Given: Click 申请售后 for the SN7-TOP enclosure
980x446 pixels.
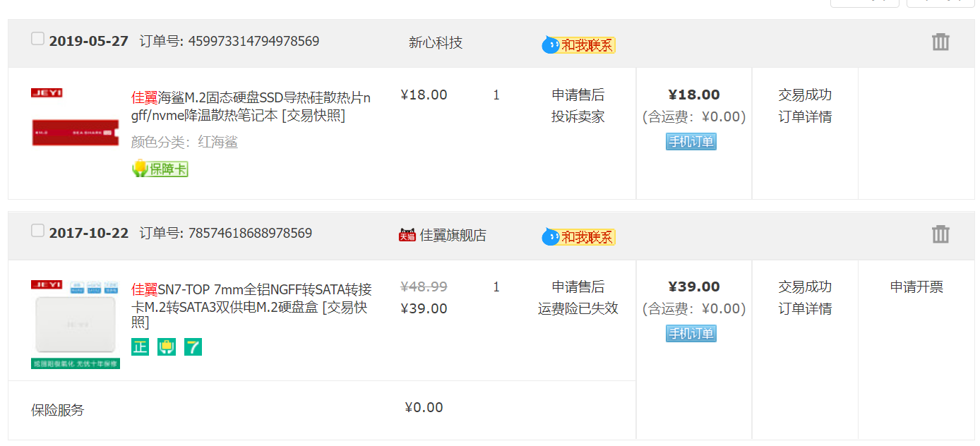Looking at the screenshot, I should 578,287.
